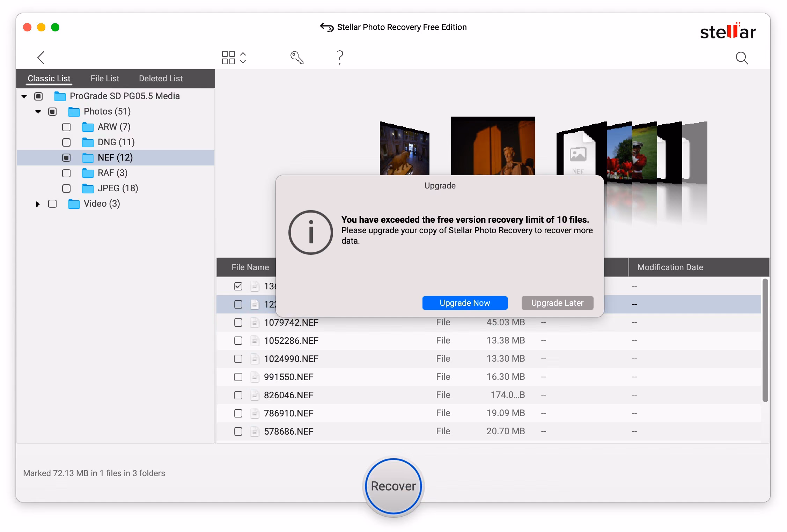Click the info icon in the Upgrade dialog
This screenshot has height=532, width=787.
[310, 232]
